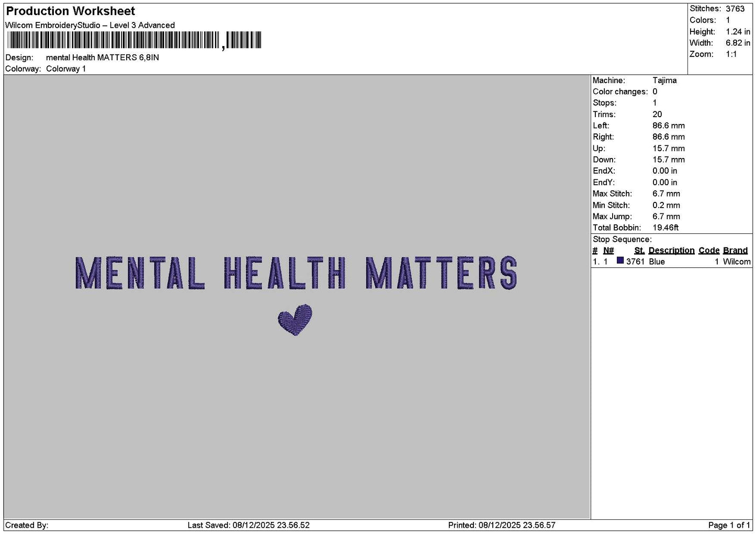Viewport: 756px width, 534px height.
Task: Click the Machine value Tajima
Action: click(x=664, y=80)
